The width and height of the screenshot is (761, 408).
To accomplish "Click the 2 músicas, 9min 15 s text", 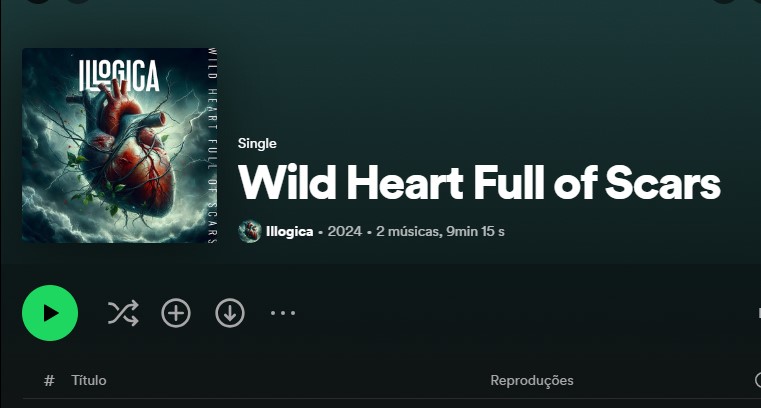I will [440, 231].
